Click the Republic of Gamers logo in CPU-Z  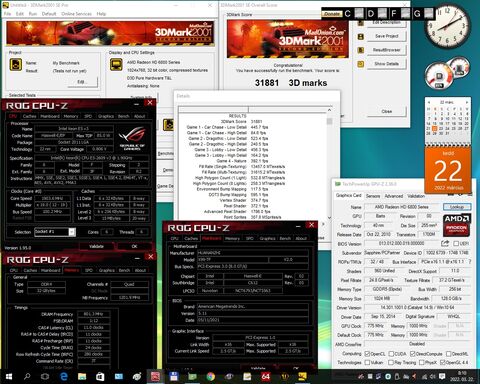point(132,139)
